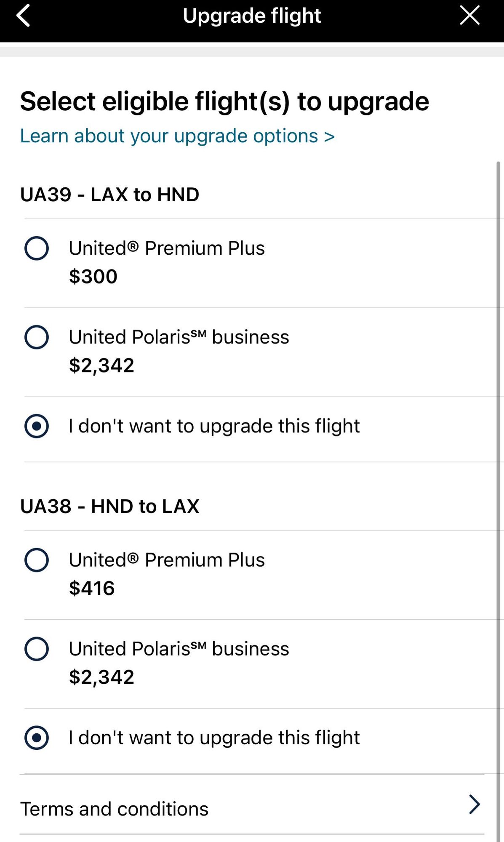
Task: Open the Terms and conditions row label
Action: click(x=114, y=809)
